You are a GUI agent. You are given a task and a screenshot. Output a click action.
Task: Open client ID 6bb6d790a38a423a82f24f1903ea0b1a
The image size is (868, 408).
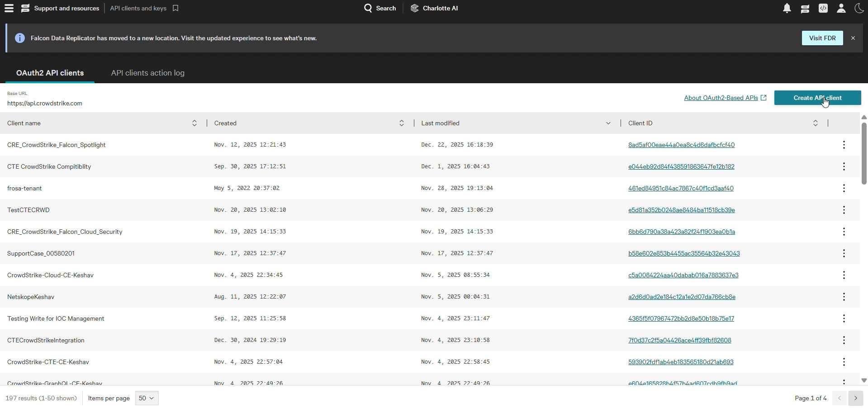(682, 232)
